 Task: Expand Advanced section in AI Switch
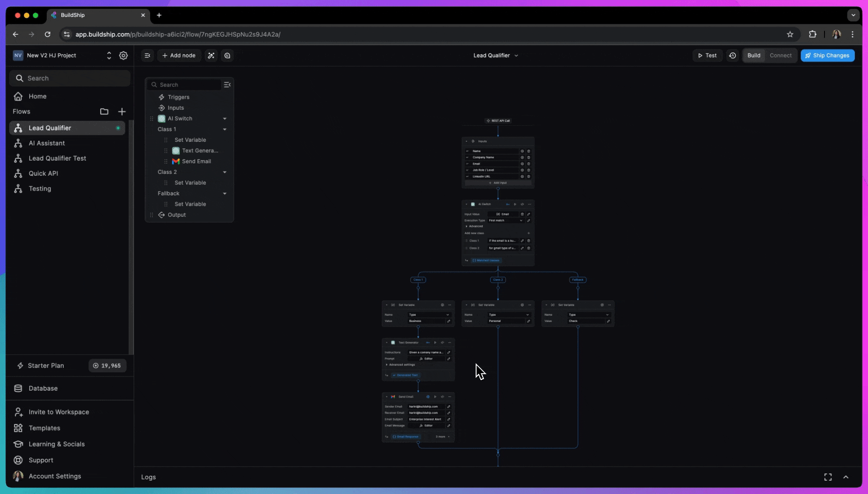(x=474, y=226)
